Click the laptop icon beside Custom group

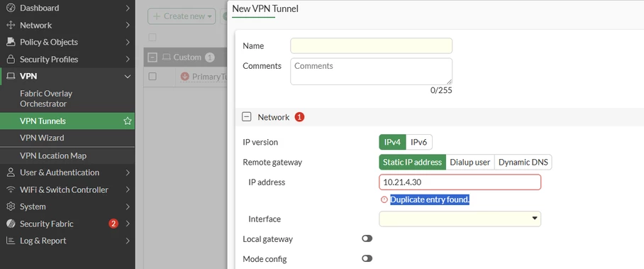tap(167, 57)
